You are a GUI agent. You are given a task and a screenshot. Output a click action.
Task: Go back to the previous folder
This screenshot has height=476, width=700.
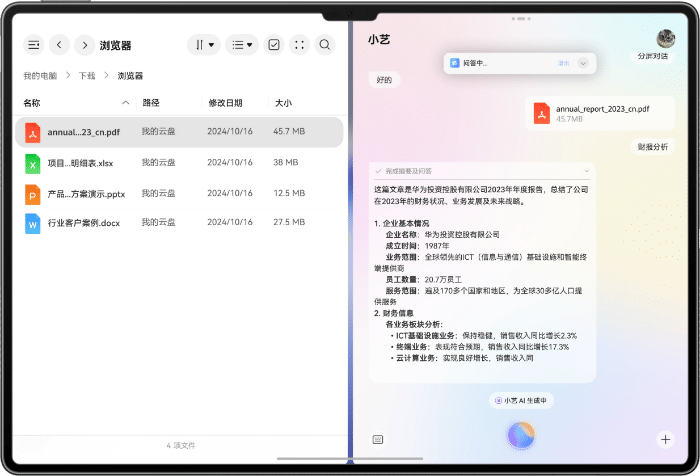[59, 45]
